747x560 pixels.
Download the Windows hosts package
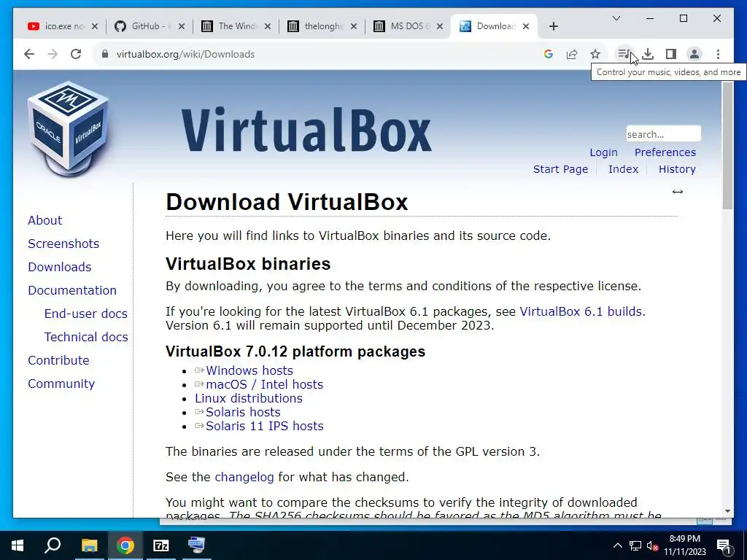pos(249,370)
